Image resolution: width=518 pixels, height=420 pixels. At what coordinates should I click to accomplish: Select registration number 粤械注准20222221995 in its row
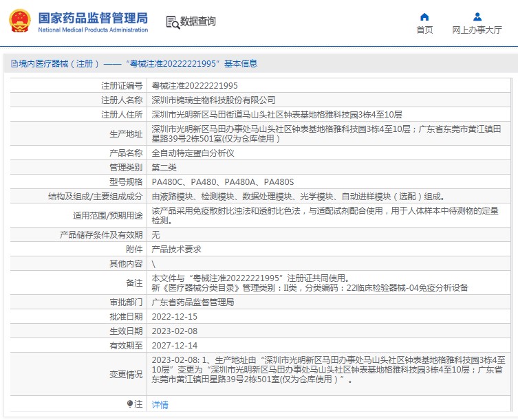pos(195,86)
